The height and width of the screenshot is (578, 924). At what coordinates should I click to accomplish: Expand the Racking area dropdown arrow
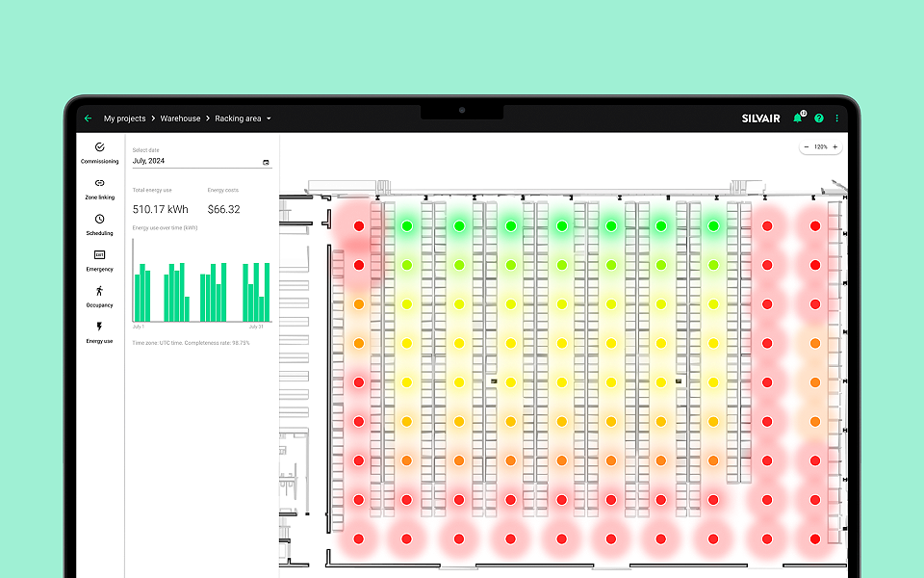269,118
